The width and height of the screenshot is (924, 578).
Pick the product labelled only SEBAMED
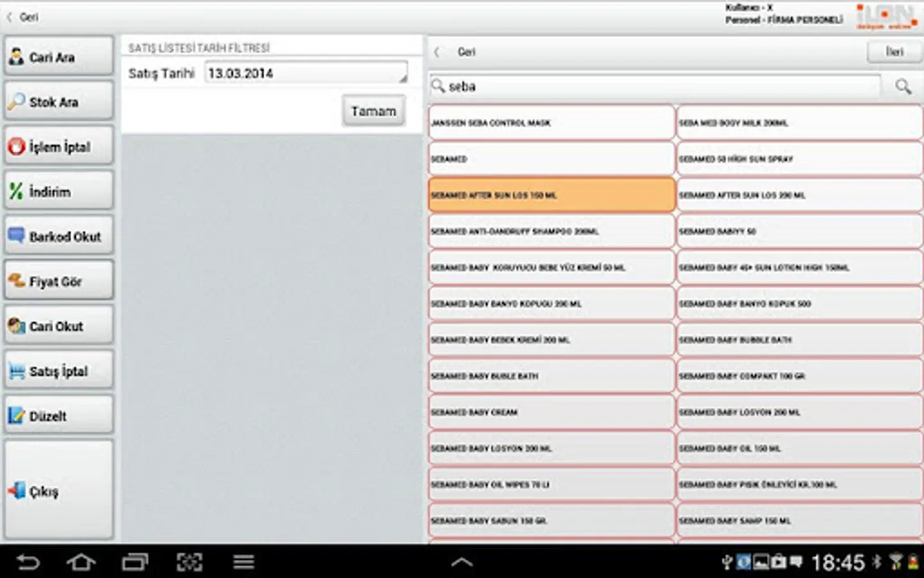[551, 159]
